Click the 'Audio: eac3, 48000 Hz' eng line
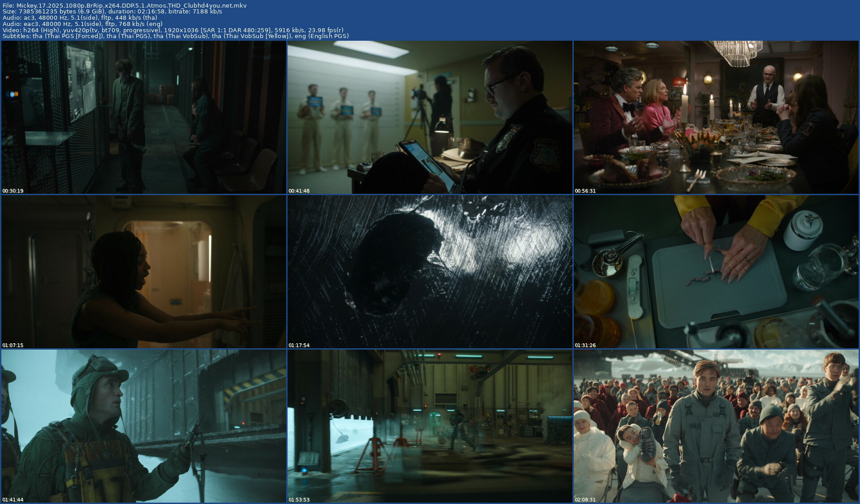860x504 pixels. (82, 24)
